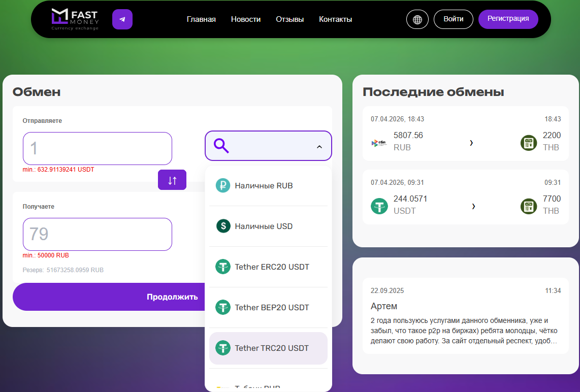Click the Войти login button
The height and width of the screenshot is (392, 580).
point(453,19)
